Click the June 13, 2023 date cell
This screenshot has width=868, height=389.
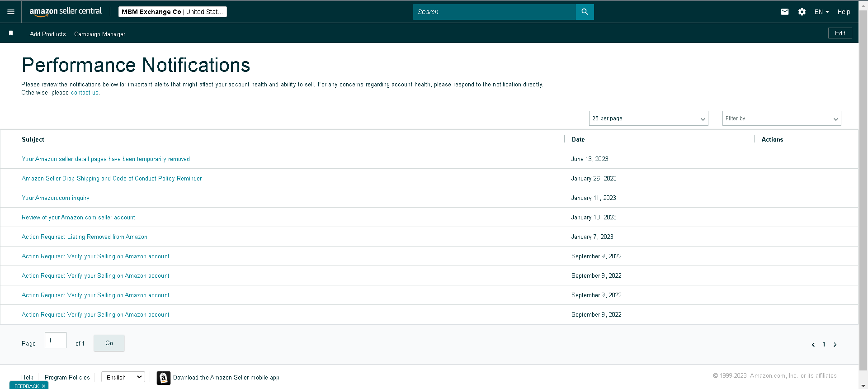pyautogui.click(x=590, y=159)
